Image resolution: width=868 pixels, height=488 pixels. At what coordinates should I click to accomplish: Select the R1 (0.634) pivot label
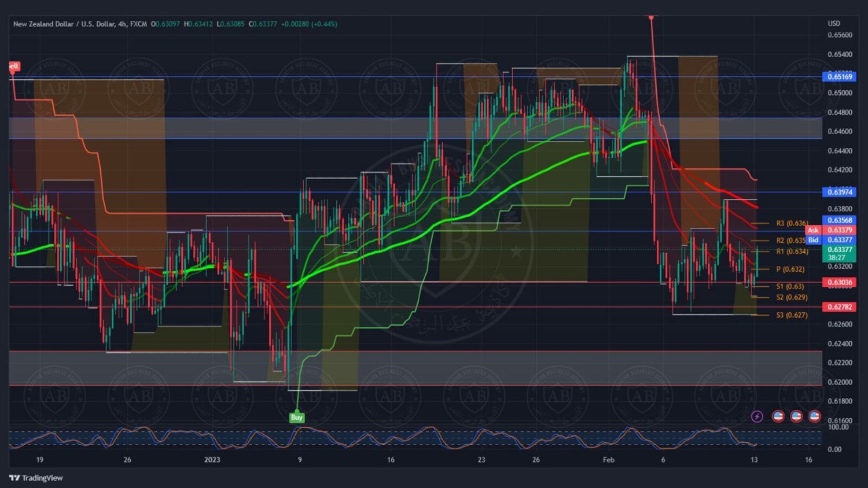coord(792,252)
